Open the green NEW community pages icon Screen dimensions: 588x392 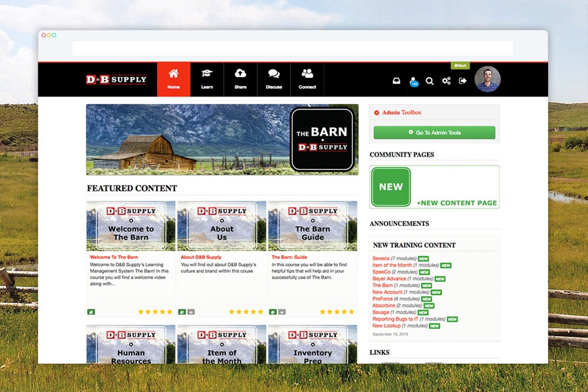click(x=391, y=187)
